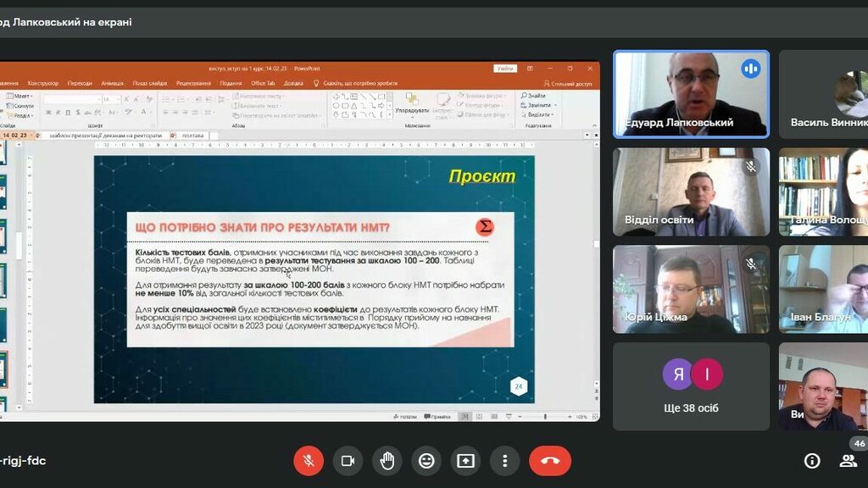Raise your hand in the meeting
Screen dimensions: 868x488
pos(387,461)
